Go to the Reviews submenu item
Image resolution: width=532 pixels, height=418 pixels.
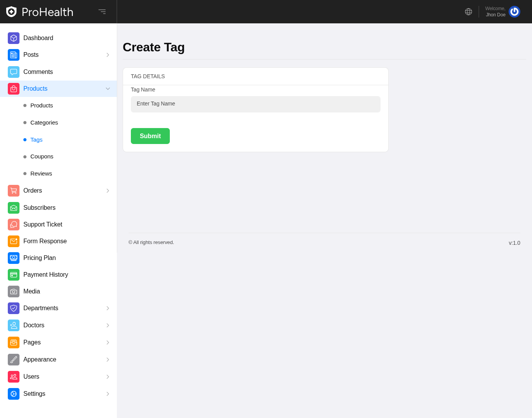click(x=41, y=174)
